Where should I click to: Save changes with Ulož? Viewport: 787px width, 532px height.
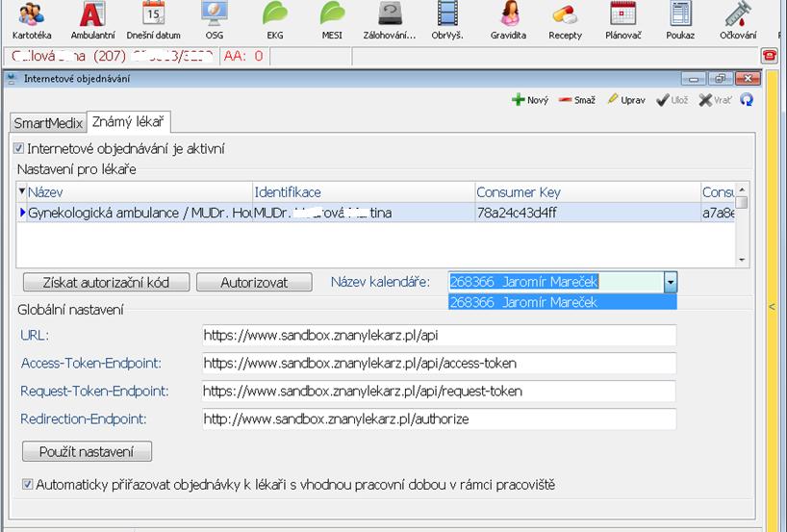pos(673,100)
